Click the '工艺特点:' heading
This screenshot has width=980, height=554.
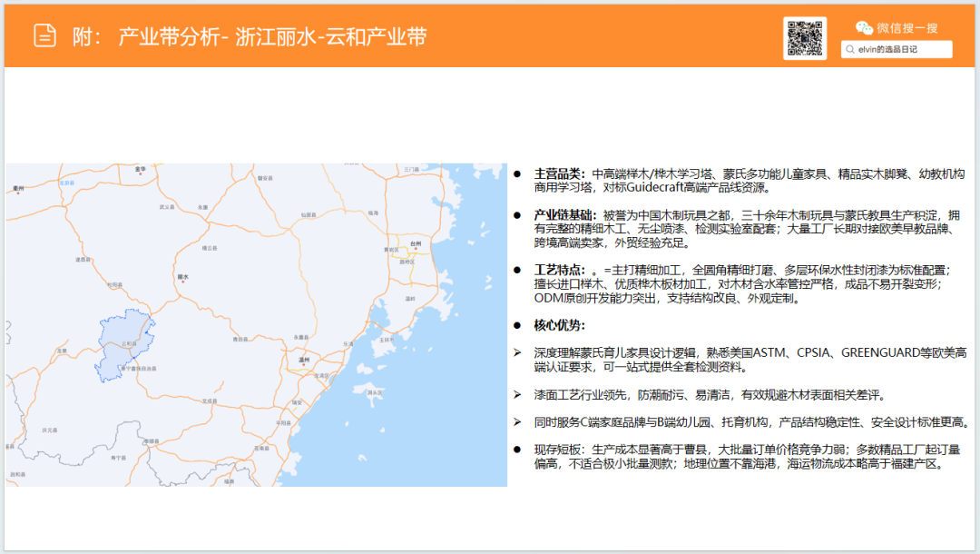pyautogui.click(x=559, y=270)
